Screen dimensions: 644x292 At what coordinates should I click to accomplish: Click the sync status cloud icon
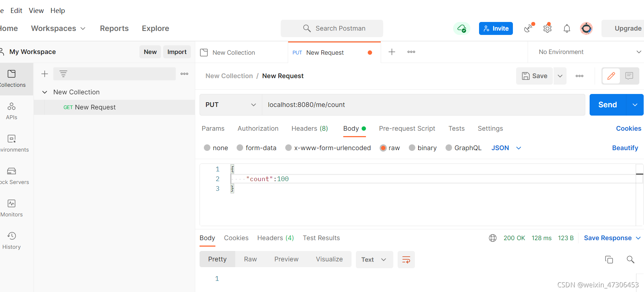point(462,28)
